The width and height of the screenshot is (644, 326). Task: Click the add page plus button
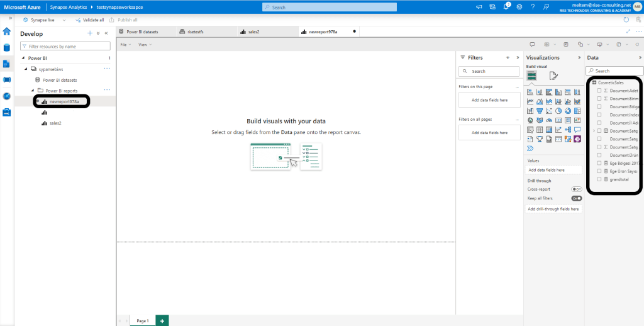162,320
